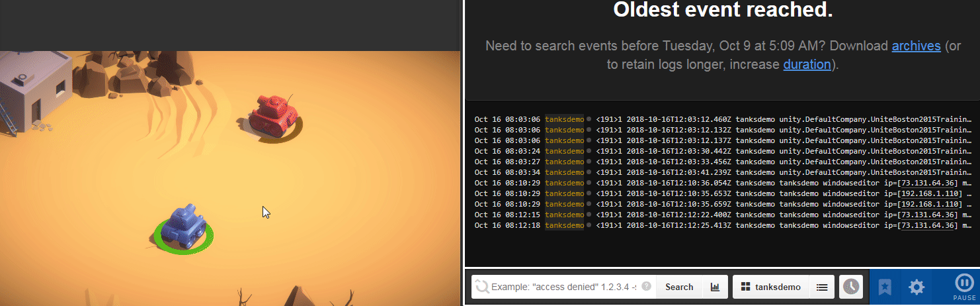Viewport: 980px width, 306px height.
Task: Click orange tanksdemo link on the 08:12:18 row
Action: pos(564,225)
